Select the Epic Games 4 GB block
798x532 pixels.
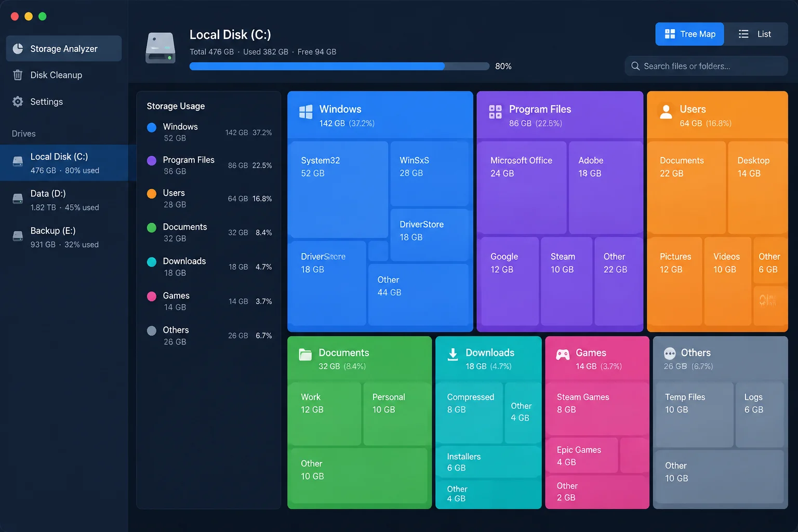tap(582, 455)
